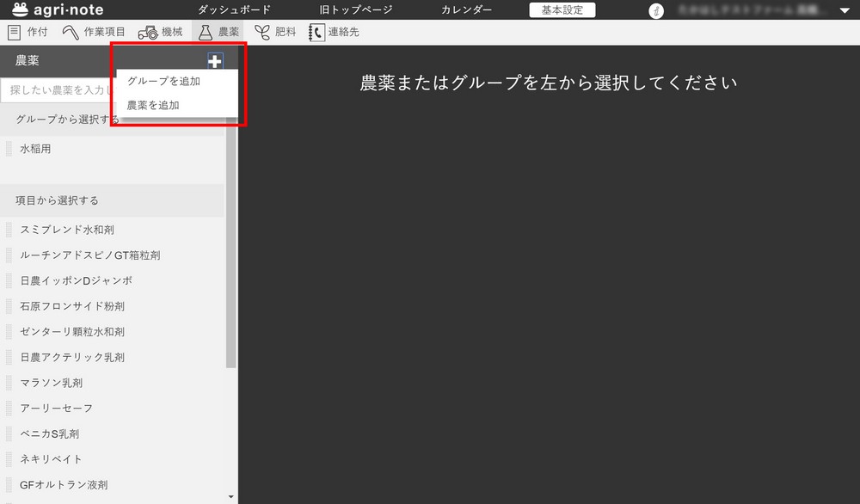
Task: Select スミブレンド水和剤 from the list
Action: click(x=67, y=230)
